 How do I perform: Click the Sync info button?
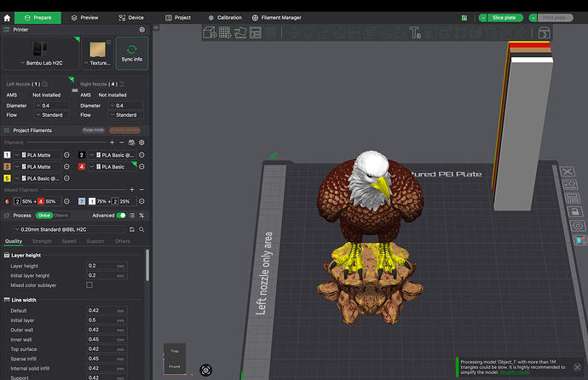click(131, 53)
